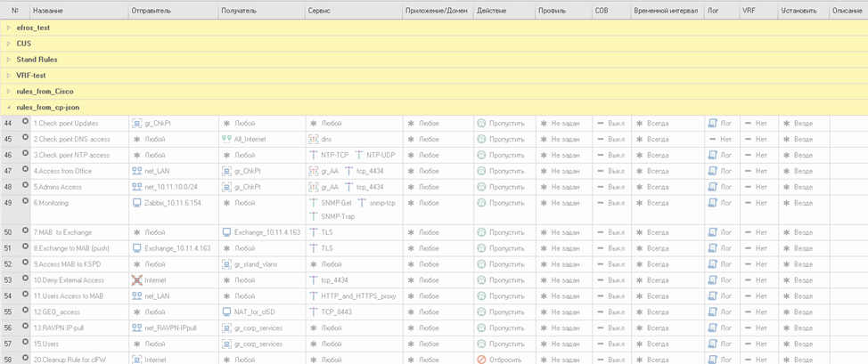Click Exchange host icon in rule 51 sender

pos(136,248)
